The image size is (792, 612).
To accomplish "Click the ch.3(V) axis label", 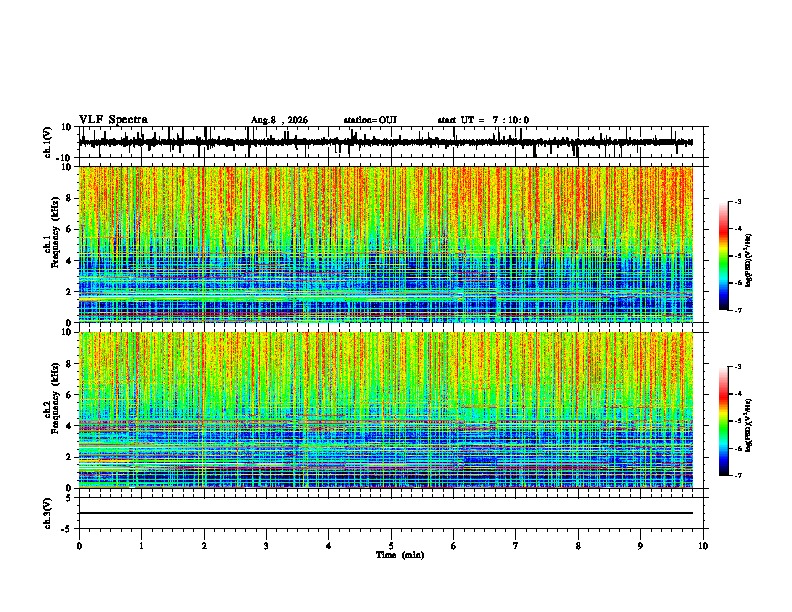I will [48, 513].
